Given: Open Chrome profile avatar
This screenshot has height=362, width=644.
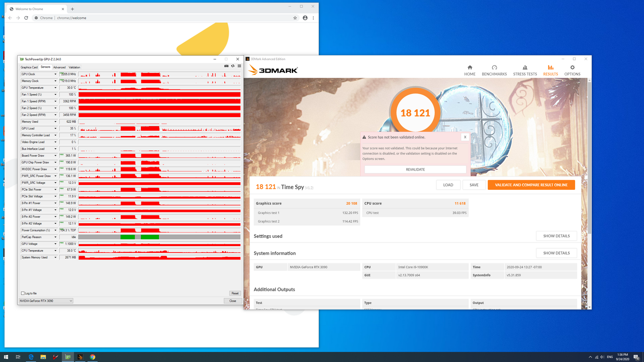Looking at the screenshot, I should click(305, 18).
